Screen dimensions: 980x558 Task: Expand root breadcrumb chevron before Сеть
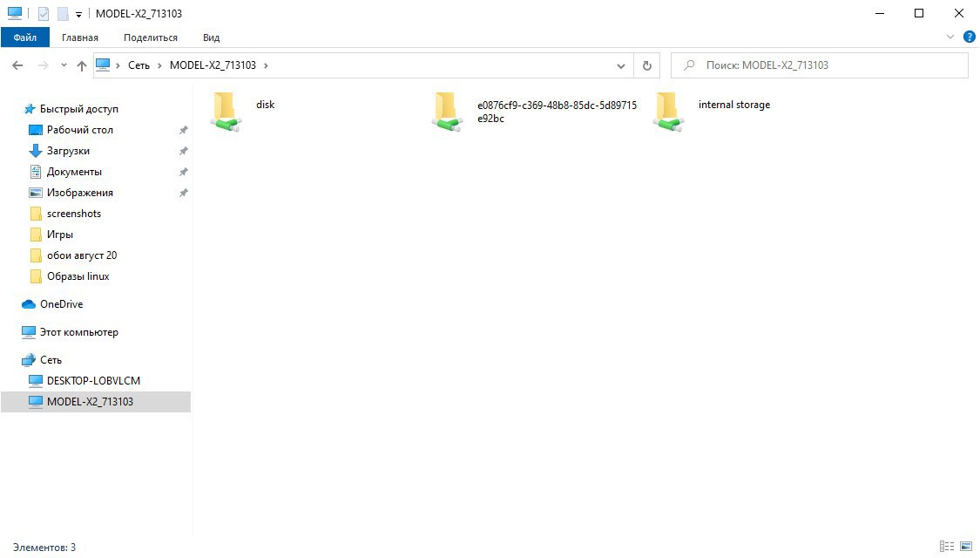point(118,65)
